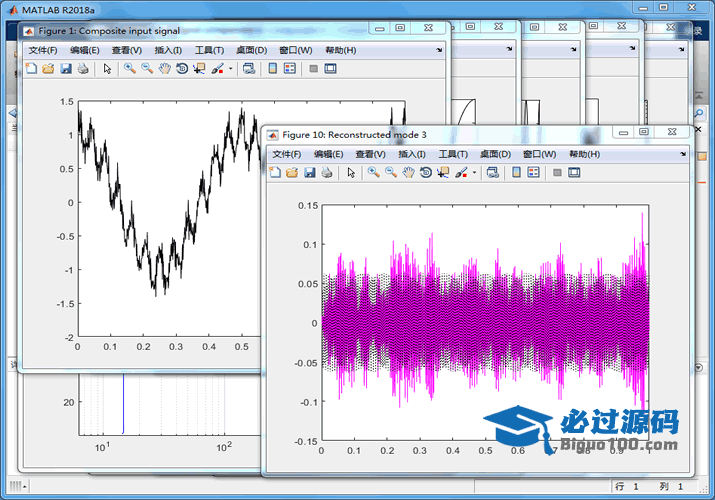Viewport: 715px width, 500px height.
Task: Click Open File icon in Figure 1 toolbar
Action: [48, 69]
